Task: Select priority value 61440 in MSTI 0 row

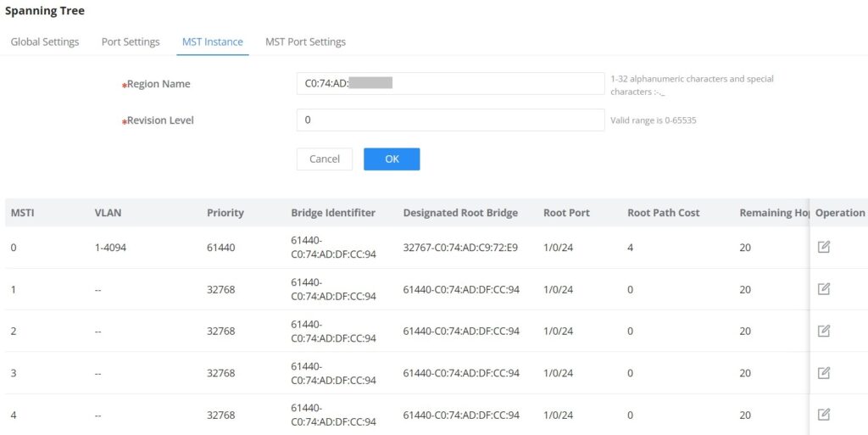Action: coord(221,248)
